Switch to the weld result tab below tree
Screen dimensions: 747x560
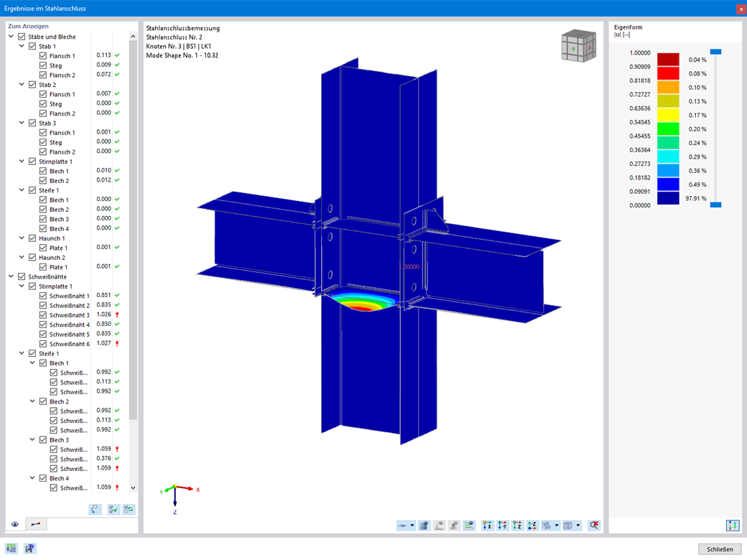[x=37, y=524]
